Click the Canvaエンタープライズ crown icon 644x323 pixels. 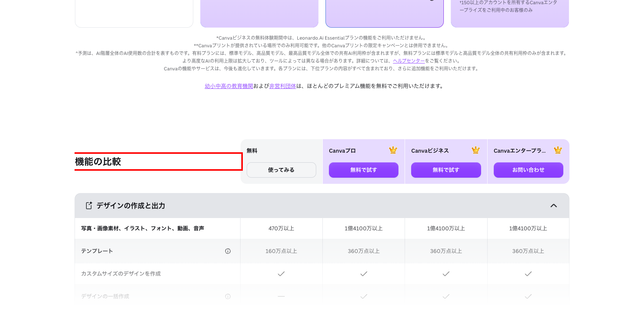558,150
